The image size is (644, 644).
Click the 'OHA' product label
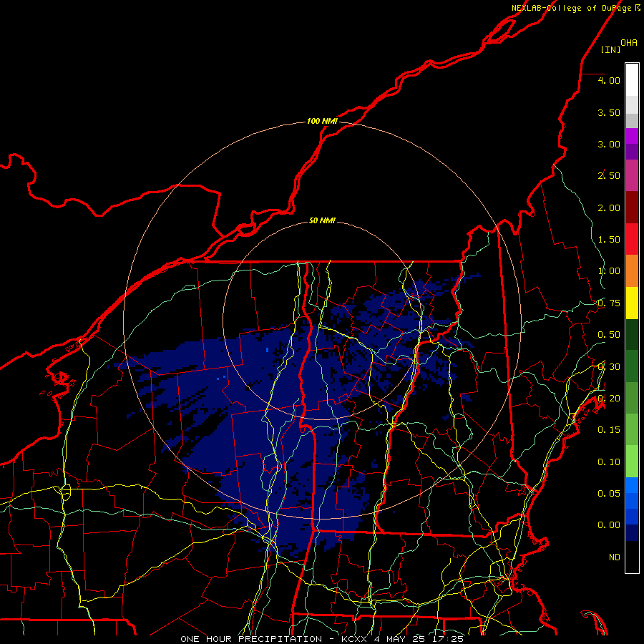click(629, 42)
